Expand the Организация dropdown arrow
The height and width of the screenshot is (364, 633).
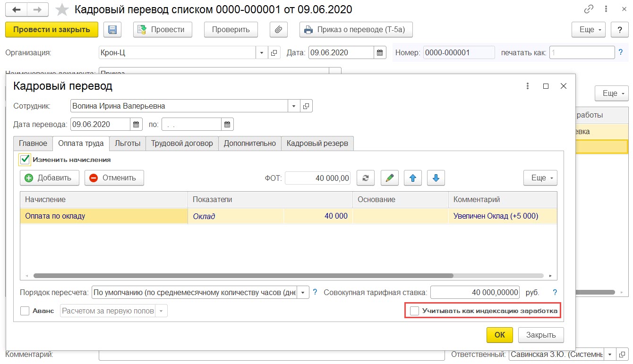coord(262,53)
